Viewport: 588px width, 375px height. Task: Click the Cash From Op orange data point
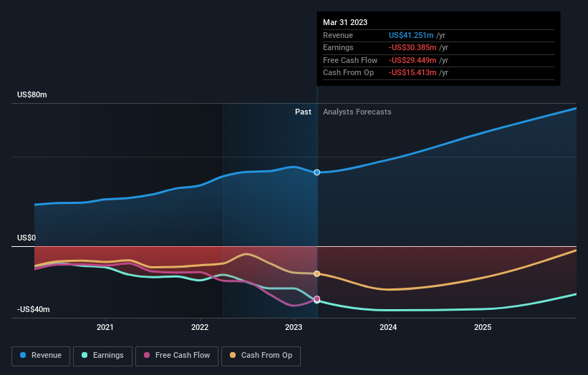[317, 274]
